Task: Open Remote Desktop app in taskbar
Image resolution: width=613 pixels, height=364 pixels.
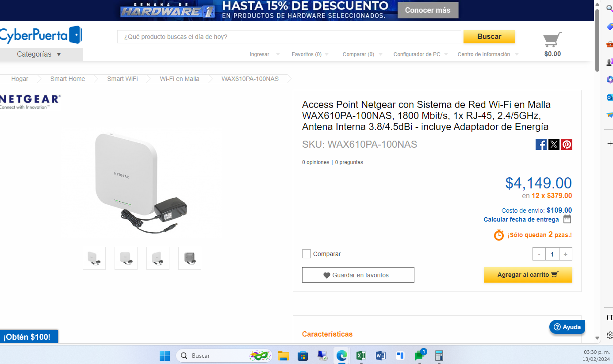Action: (322, 356)
